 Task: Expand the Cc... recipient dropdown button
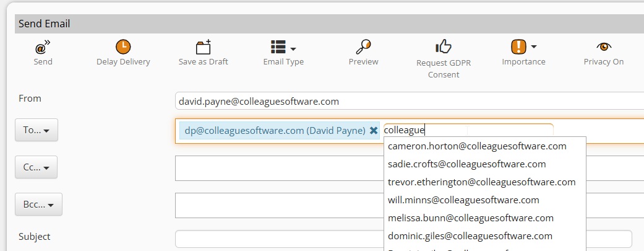click(x=36, y=167)
